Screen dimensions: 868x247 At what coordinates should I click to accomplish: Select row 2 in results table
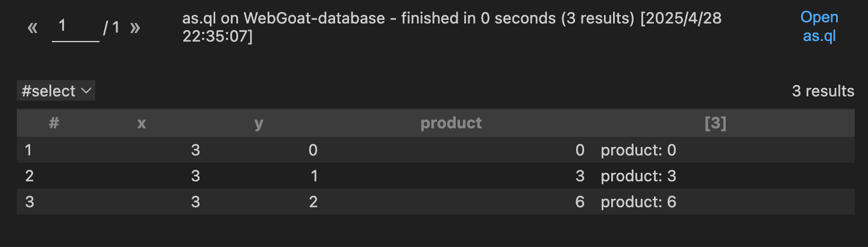(435, 176)
